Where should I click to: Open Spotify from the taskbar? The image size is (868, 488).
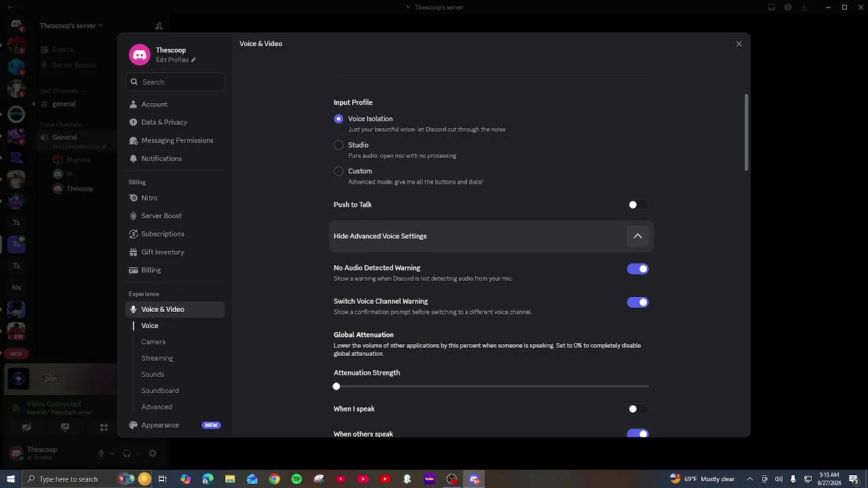(x=296, y=479)
